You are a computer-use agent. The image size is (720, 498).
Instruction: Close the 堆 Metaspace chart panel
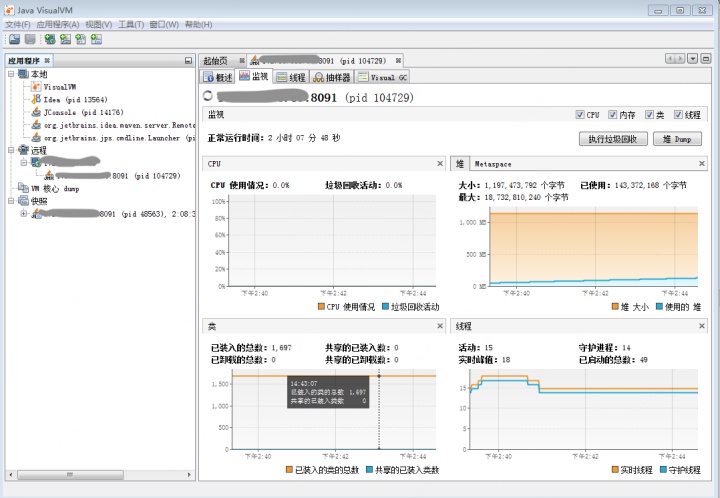(x=702, y=163)
